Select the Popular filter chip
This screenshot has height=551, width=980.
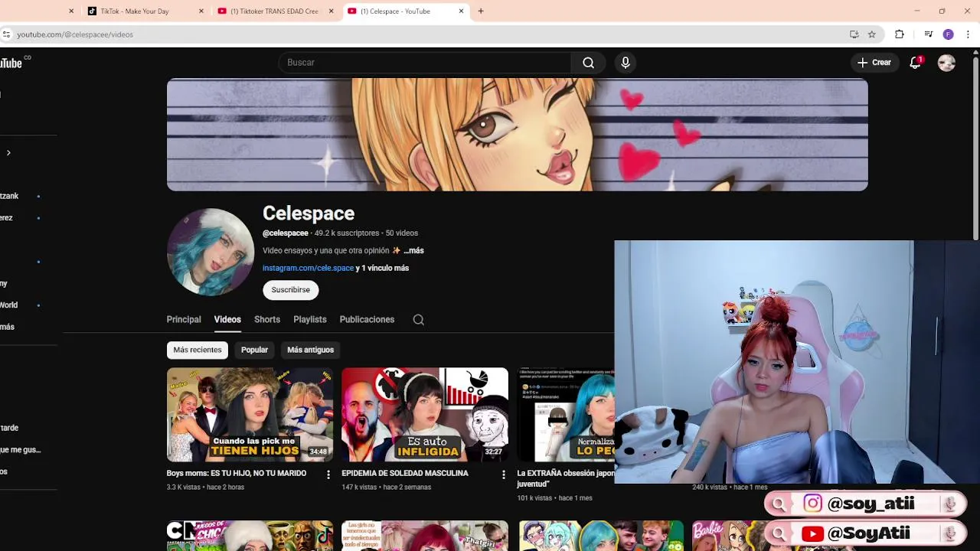tap(254, 350)
